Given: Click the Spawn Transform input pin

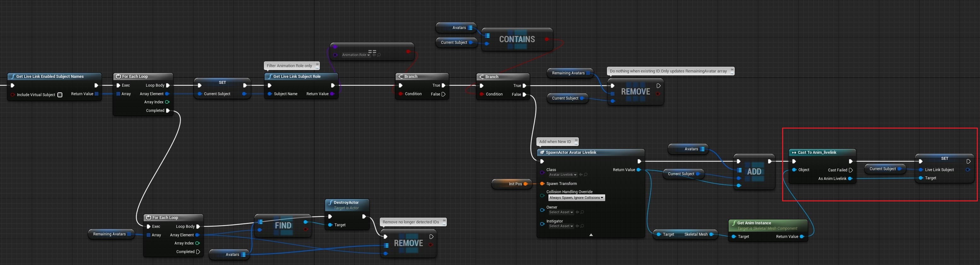Looking at the screenshot, I should pyautogui.click(x=542, y=184).
